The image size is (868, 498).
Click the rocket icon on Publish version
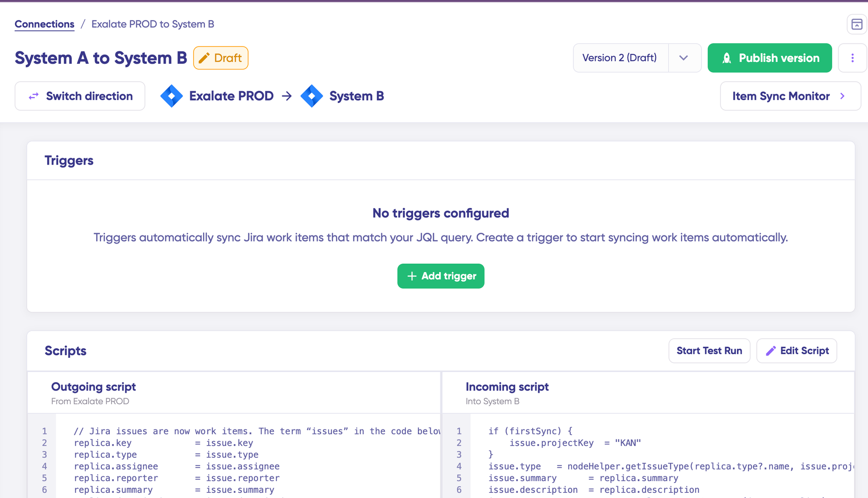(727, 58)
